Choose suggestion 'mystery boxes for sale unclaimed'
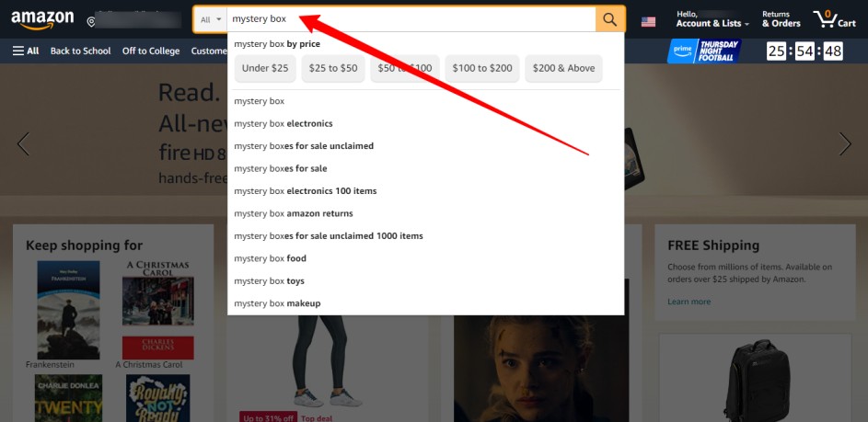 click(x=425, y=146)
